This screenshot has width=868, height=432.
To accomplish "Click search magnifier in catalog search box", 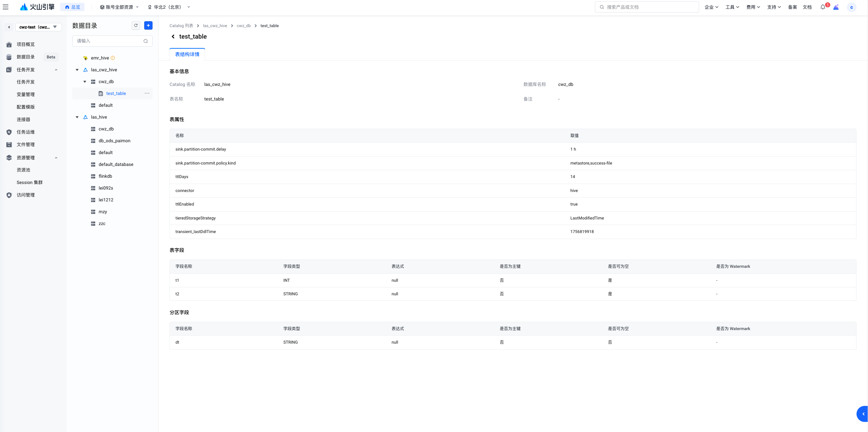I will 146,41.
